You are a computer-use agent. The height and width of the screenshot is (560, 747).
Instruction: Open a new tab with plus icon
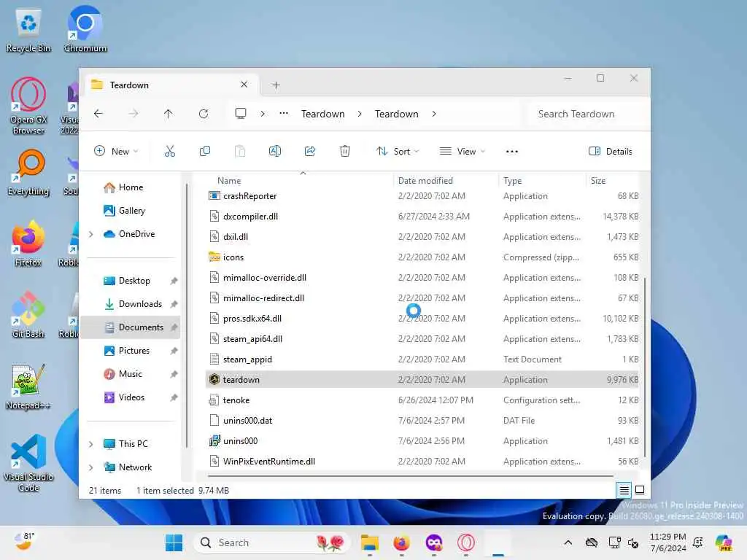[x=276, y=85]
